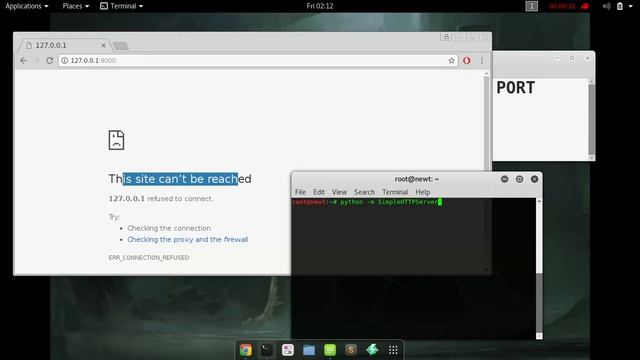Click the Chrome profile icon in title bar
640x360 pixels.
[x=446, y=37]
